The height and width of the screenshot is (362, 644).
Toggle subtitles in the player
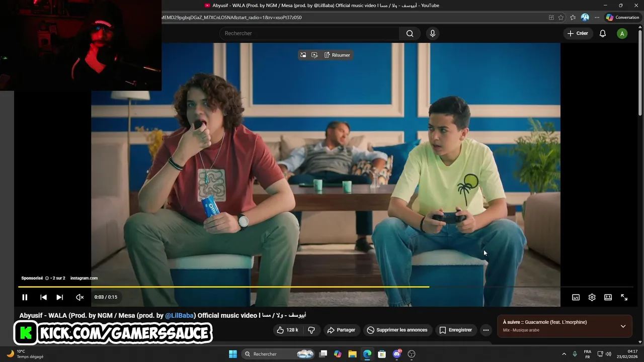tap(576, 297)
